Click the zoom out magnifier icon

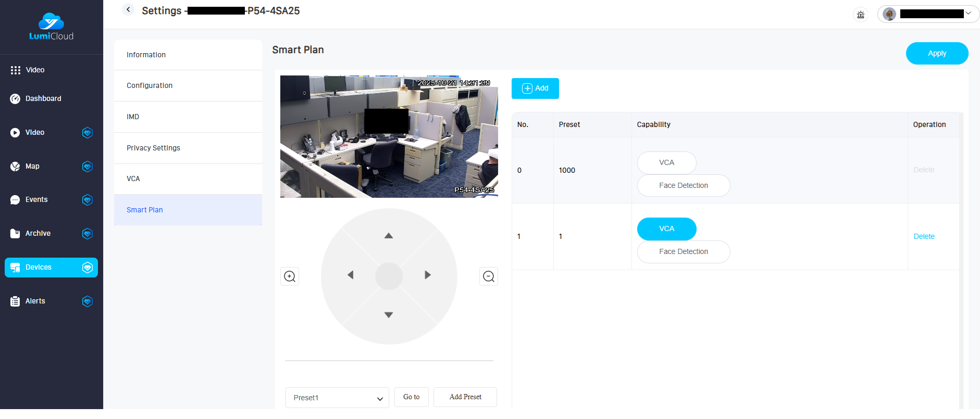click(488, 276)
